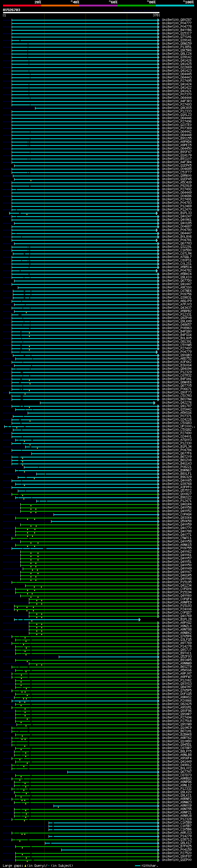Click cyan alignment bar of UniRef100_C1K5B7
The width and height of the screenshot is (197, 868).
104,826
